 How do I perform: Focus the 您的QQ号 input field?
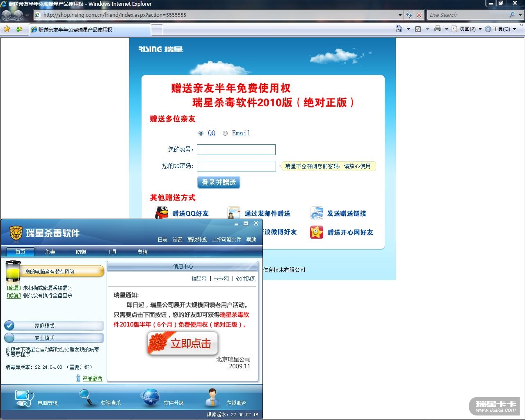click(x=236, y=150)
